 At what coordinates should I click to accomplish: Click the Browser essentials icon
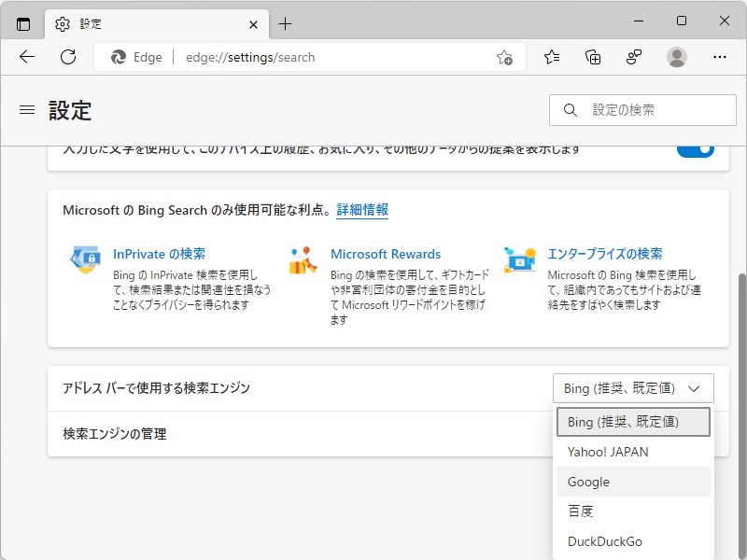(x=634, y=57)
